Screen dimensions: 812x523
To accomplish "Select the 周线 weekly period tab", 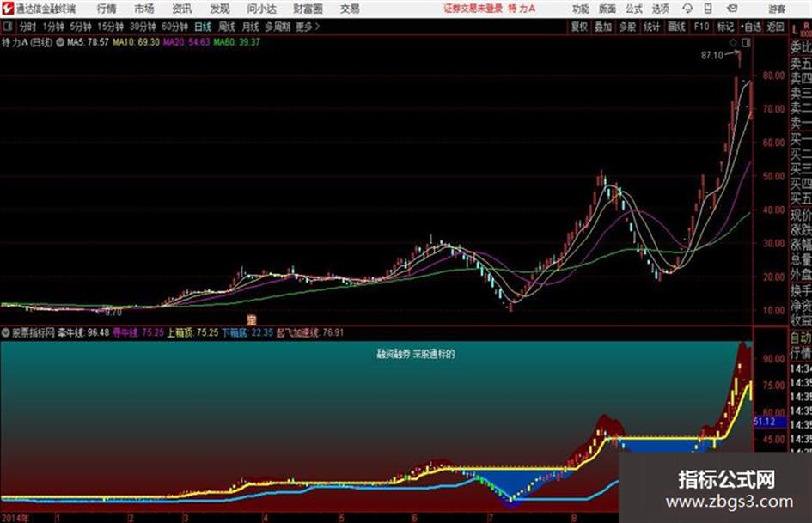I will 227,27.
